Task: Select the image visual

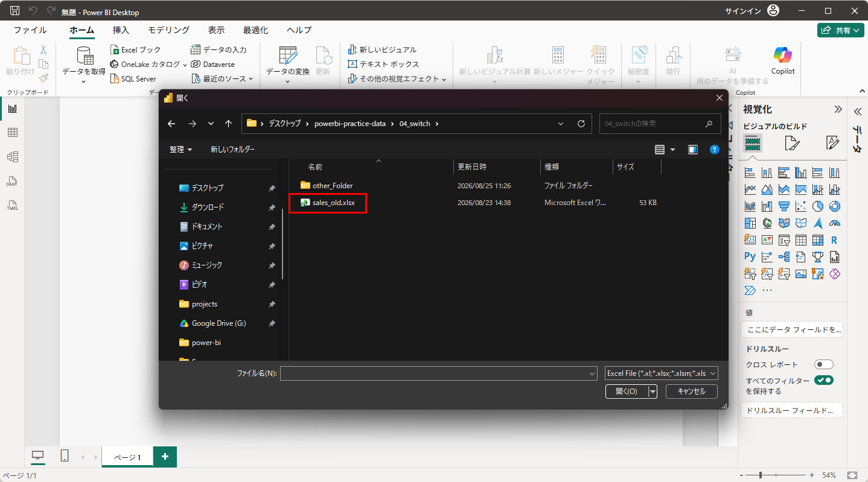Action: coord(801,274)
